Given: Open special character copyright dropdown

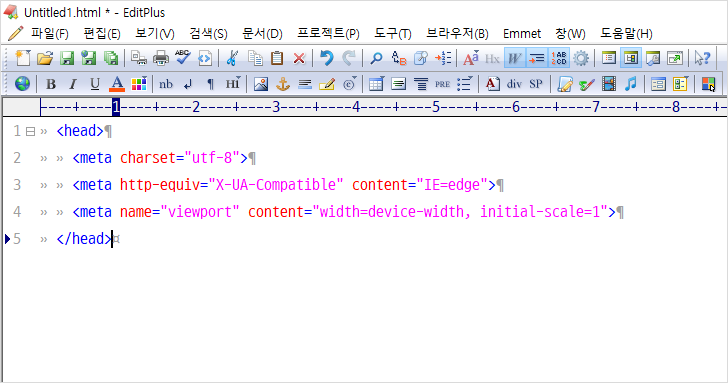Looking at the screenshot, I should pyautogui.click(x=350, y=84).
